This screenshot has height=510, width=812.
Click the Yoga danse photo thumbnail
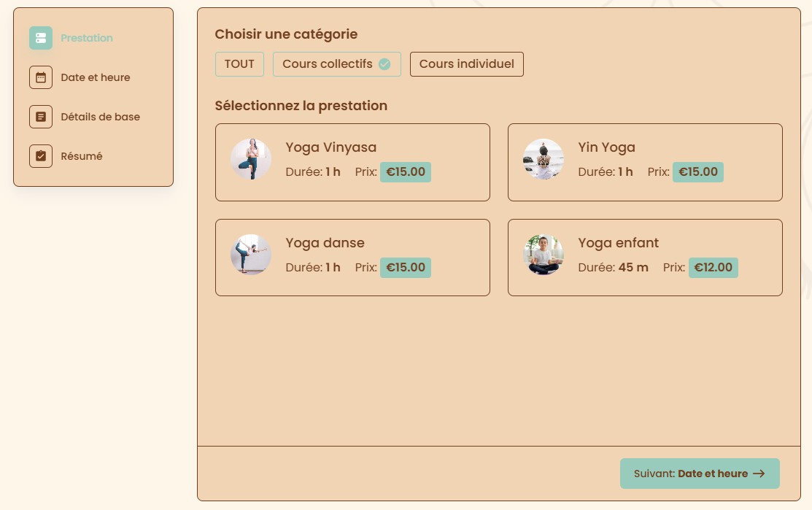251,255
